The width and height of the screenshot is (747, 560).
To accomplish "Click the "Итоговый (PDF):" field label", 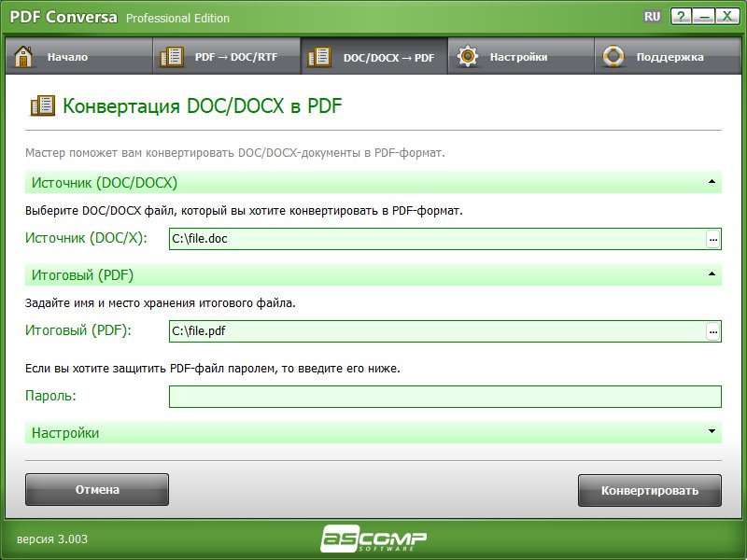I will (x=78, y=330).
